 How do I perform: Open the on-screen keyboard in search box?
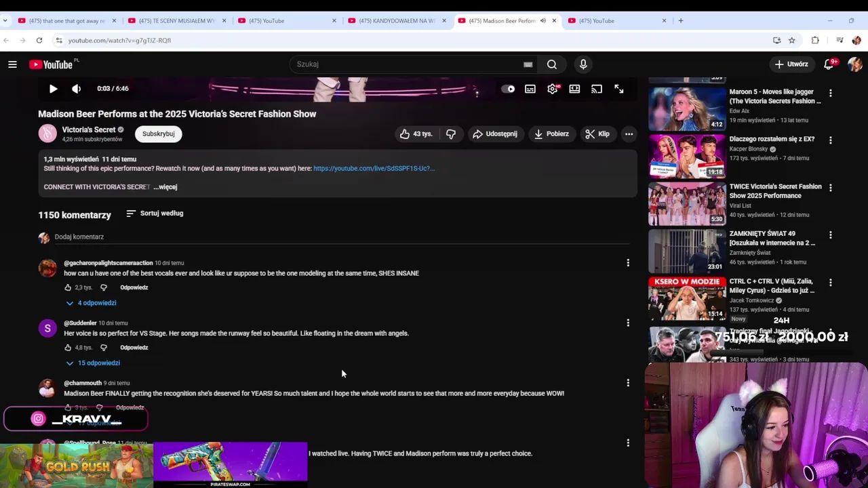click(x=528, y=64)
